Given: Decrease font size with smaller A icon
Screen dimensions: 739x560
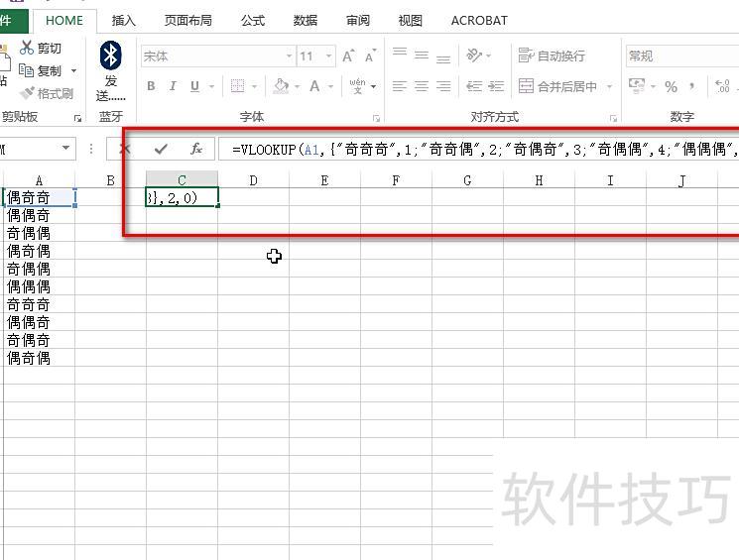Looking at the screenshot, I should [x=370, y=56].
